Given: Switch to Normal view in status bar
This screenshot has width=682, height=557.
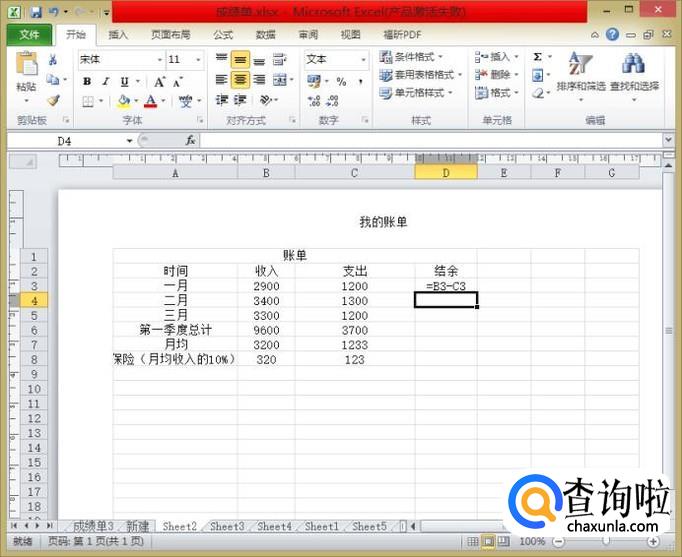Looking at the screenshot, I should point(472,541).
